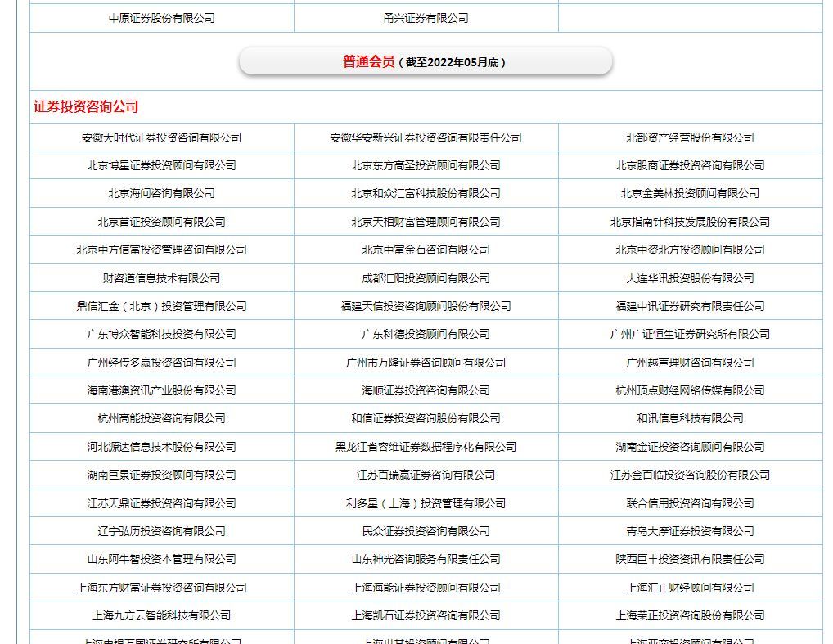
Task: Click 和讯信息科技有限公司
Action: point(690,419)
